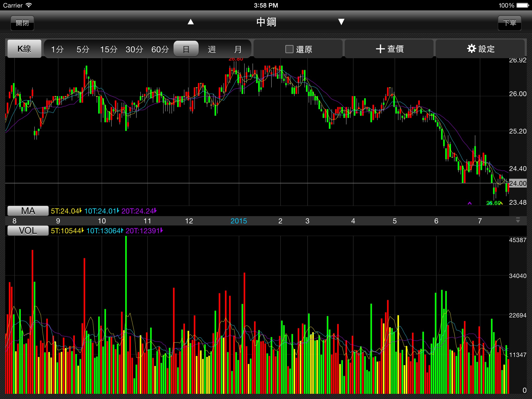Tap the 22694 volume axis label
The height and width of the screenshot is (399, 532).
pyautogui.click(x=518, y=315)
